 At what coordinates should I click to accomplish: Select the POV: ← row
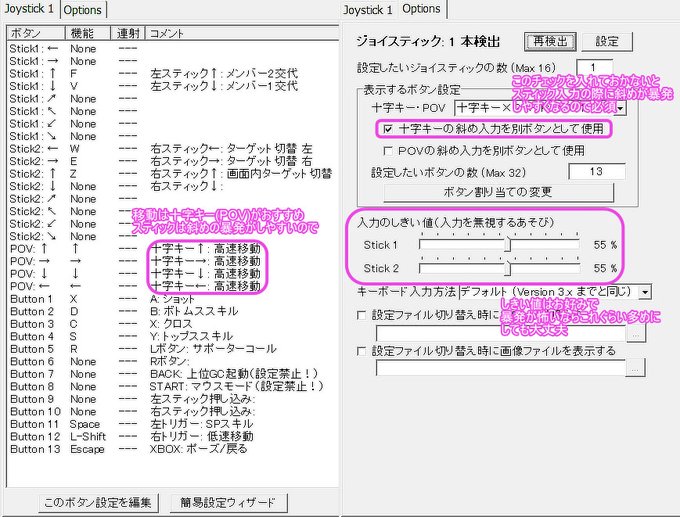click(x=173, y=287)
